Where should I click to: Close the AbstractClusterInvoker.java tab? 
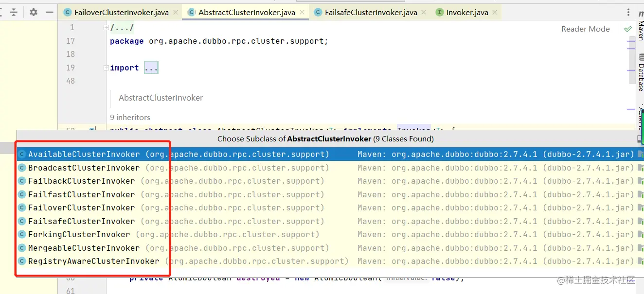[302, 13]
